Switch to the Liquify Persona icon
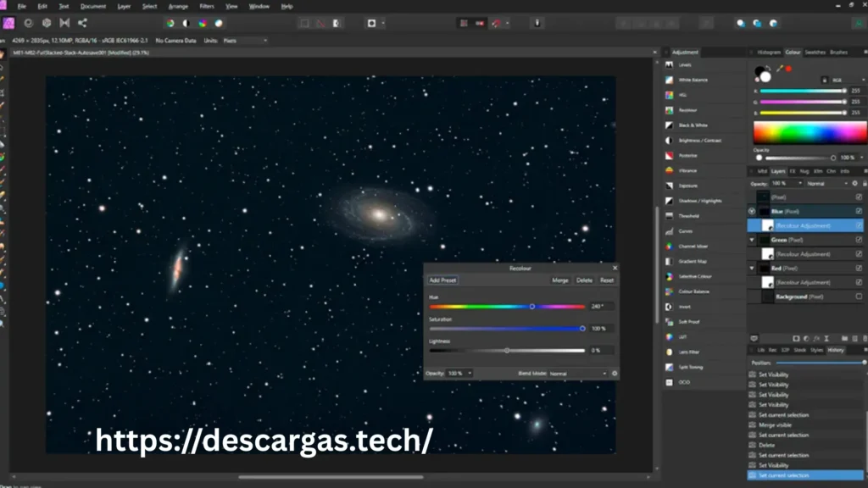 (28, 23)
